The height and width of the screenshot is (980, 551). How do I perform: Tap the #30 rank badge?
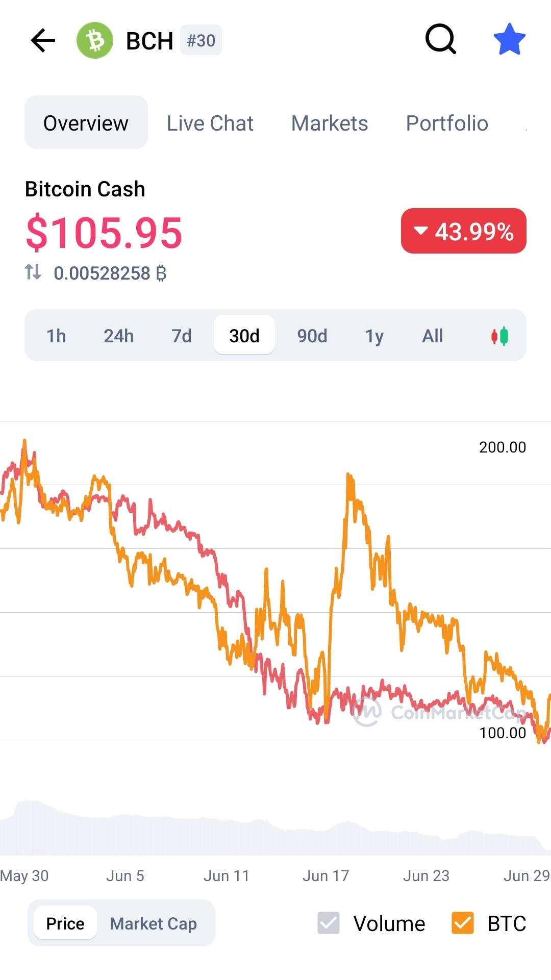click(x=201, y=40)
